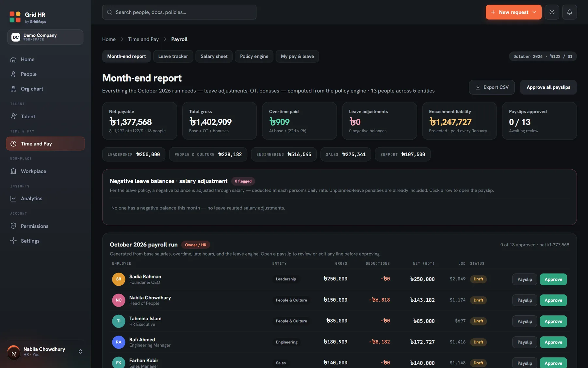Focus the search people, docs, policies field
Image resolution: width=588 pixels, height=368 pixels.
[179, 12]
